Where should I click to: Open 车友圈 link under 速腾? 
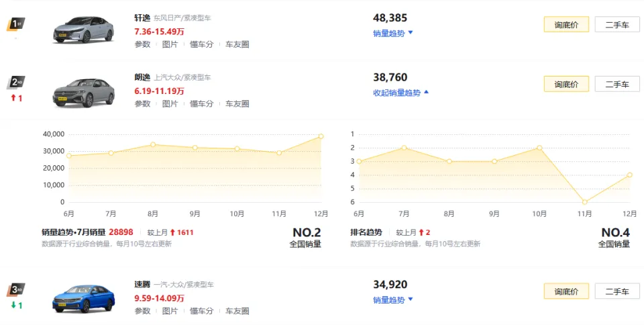(x=237, y=311)
